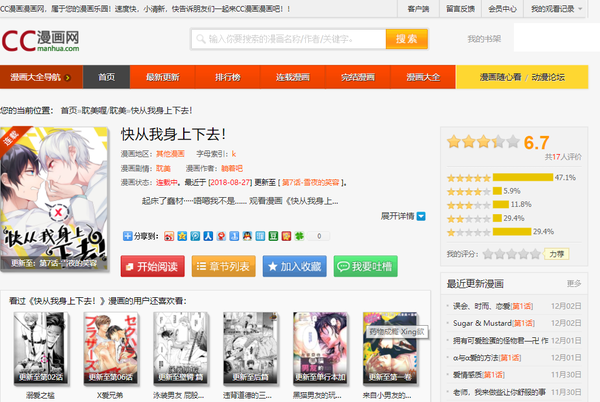Image resolution: width=600 pixels, height=402 pixels.
Task: Share to Qzone star icon
Action: point(182,236)
